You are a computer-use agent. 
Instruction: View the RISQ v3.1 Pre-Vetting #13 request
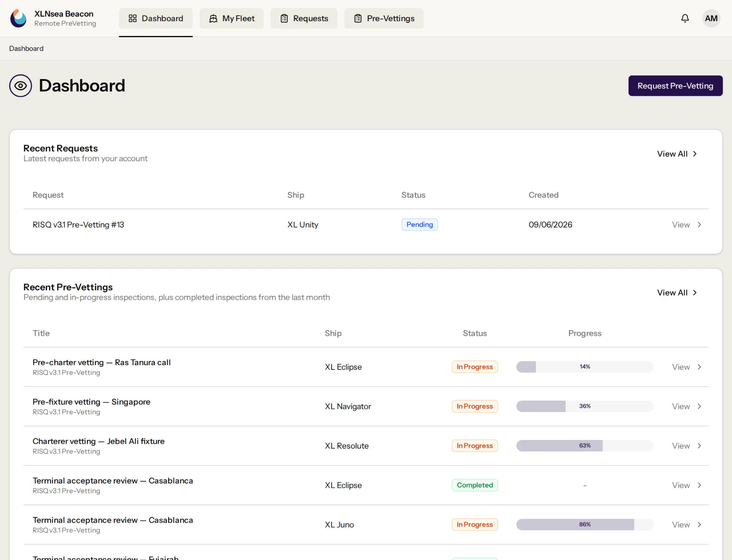[x=687, y=225]
